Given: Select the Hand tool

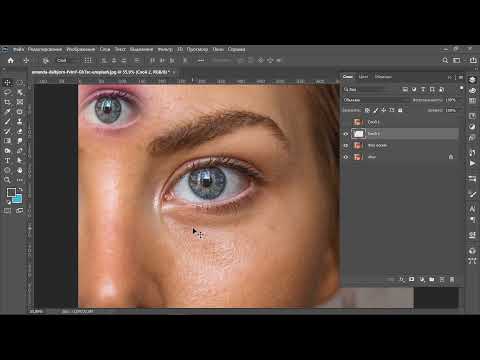Looking at the screenshot, I should point(20,170).
